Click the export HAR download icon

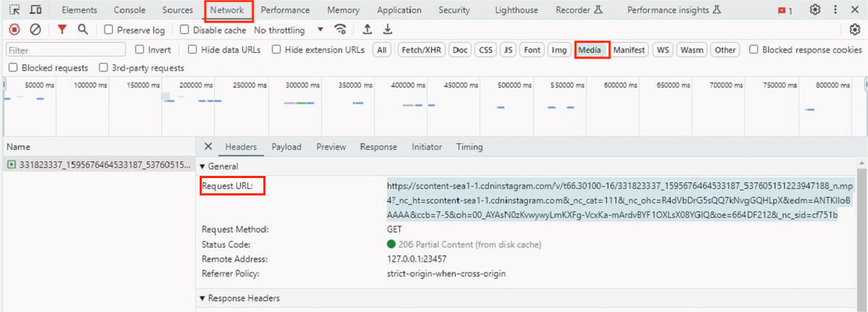(x=388, y=30)
